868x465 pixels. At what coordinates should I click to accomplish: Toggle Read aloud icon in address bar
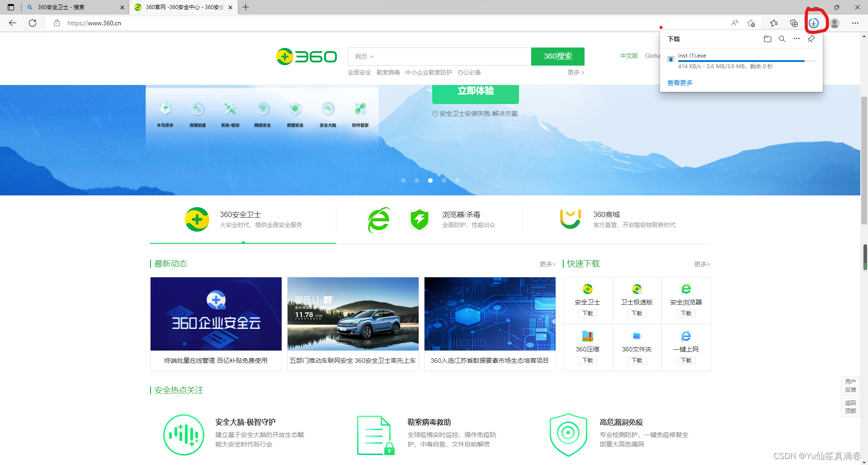point(735,23)
